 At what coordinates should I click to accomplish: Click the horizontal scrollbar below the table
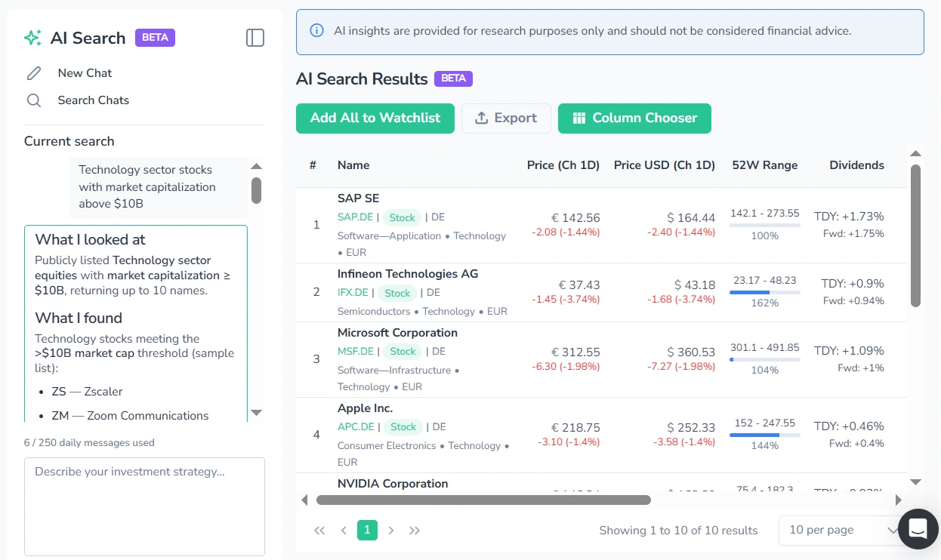[x=483, y=500]
